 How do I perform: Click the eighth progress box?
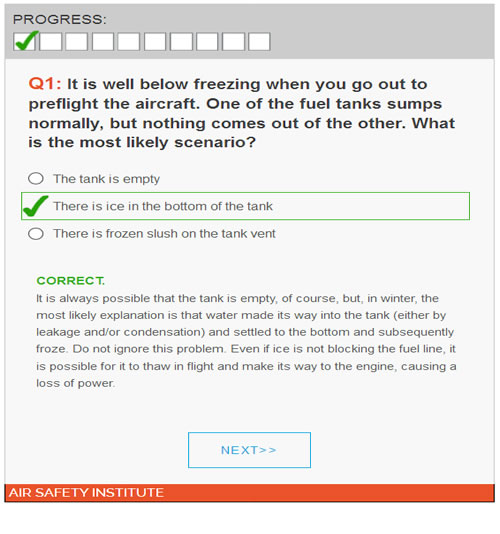pyautogui.click(x=207, y=42)
